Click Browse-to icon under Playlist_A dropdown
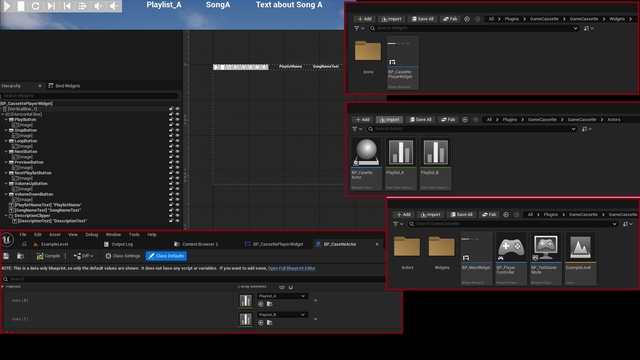Viewport: 640px width, 360px height. [269, 304]
